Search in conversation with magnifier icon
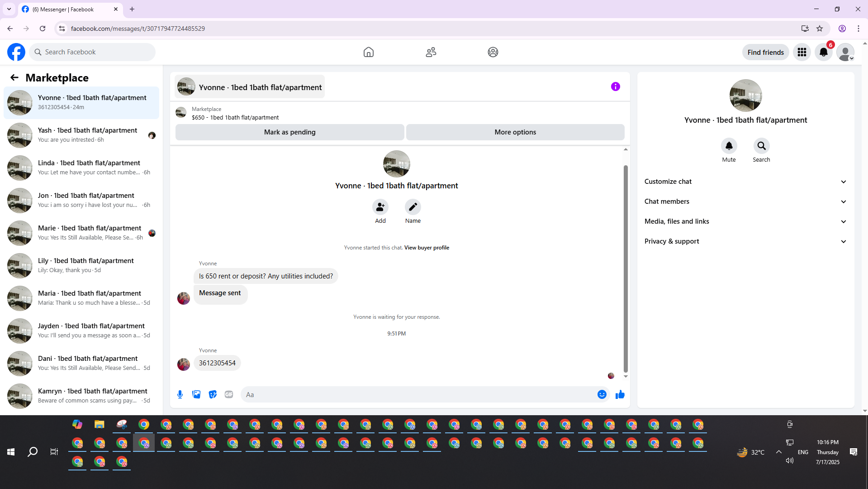 pyautogui.click(x=762, y=146)
